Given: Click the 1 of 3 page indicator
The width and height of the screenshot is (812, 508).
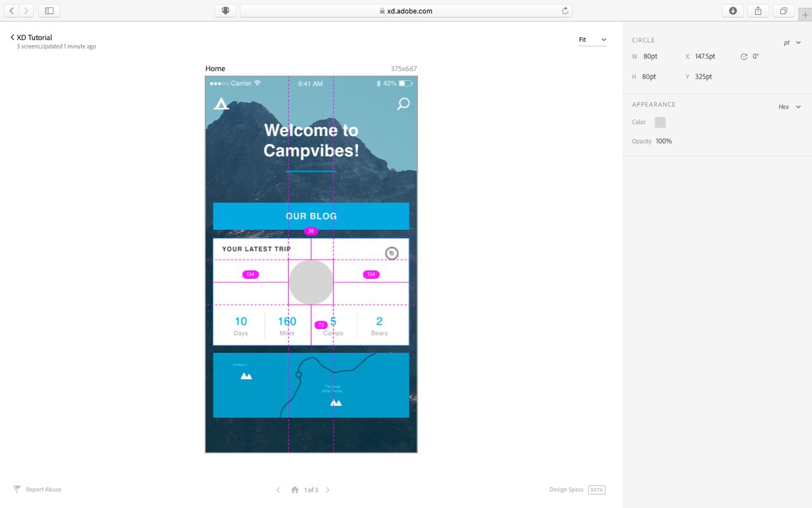Looking at the screenshot, I should 311,490.
